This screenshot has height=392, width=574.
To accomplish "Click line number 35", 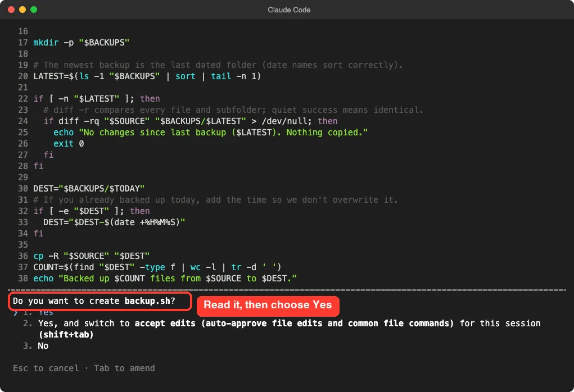I will coord(23,244).
